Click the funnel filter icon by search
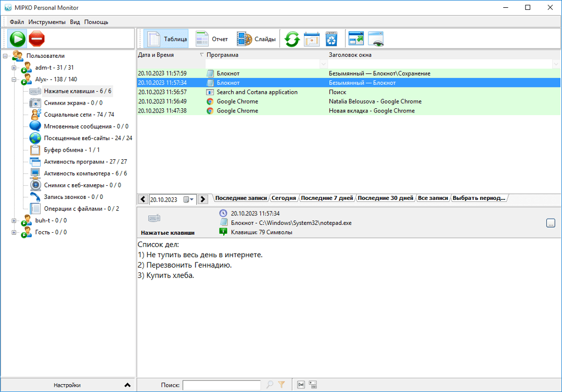The height and width of the screenshot is (392, 562). click(282, 385)
